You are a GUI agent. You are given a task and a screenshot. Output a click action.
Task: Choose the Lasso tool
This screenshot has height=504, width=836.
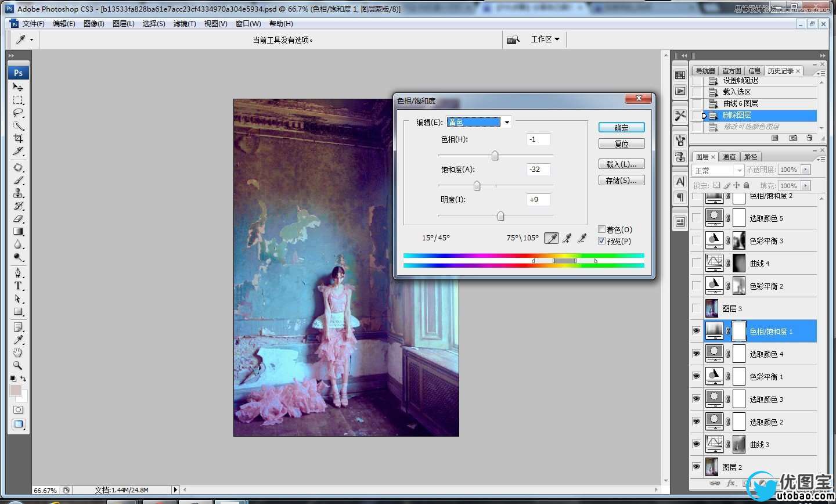click(18, 113)
